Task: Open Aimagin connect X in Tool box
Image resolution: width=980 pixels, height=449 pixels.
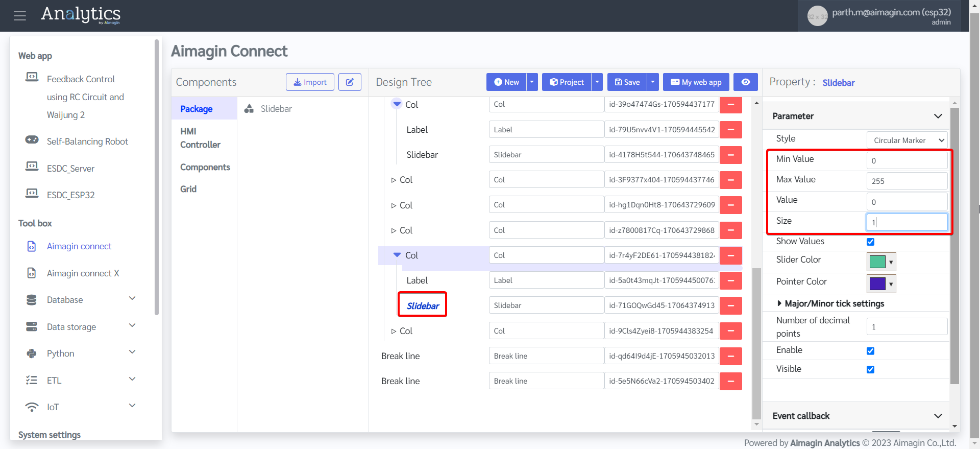Action: (83, 273)
